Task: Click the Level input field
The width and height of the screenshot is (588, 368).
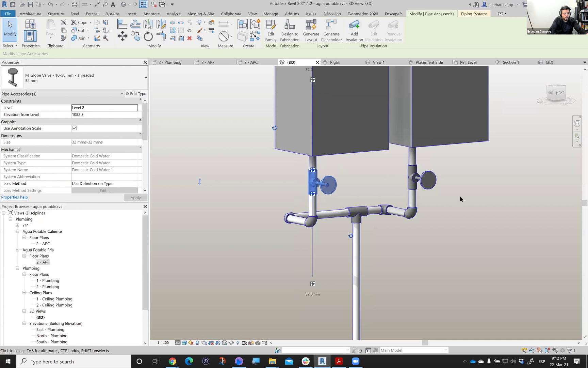Action: tap(104, 108)
